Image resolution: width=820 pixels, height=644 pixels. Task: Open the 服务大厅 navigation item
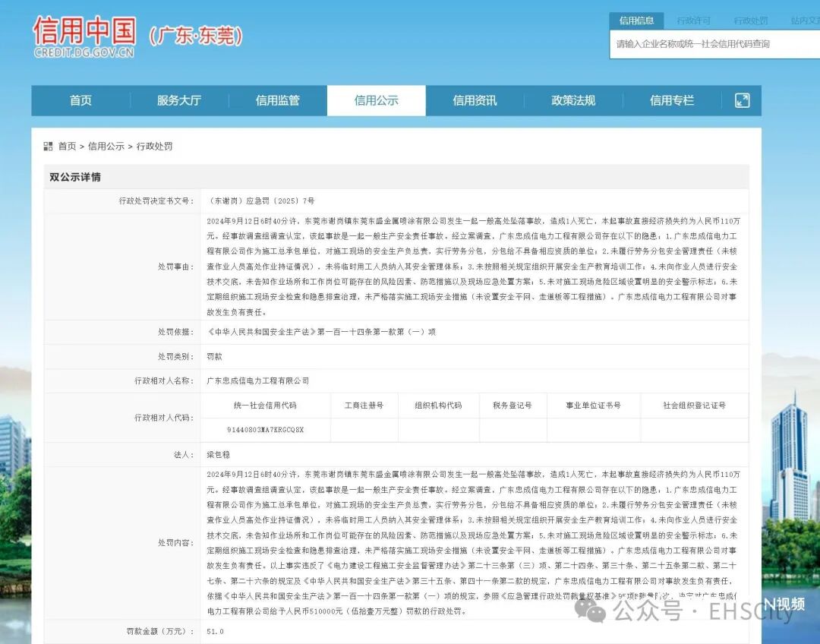coord(179,100)
